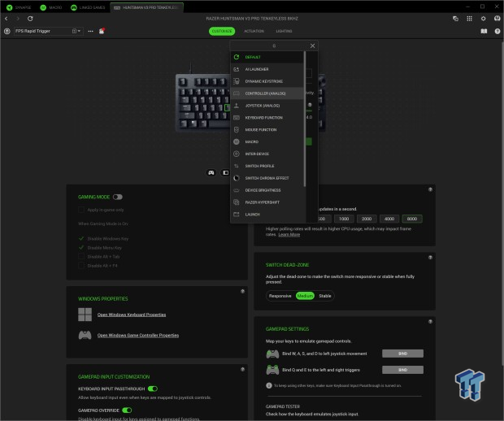Screen dimensions: 504x421
Task: Set polling rate to 8000
Action: click(x=412, y=219)
